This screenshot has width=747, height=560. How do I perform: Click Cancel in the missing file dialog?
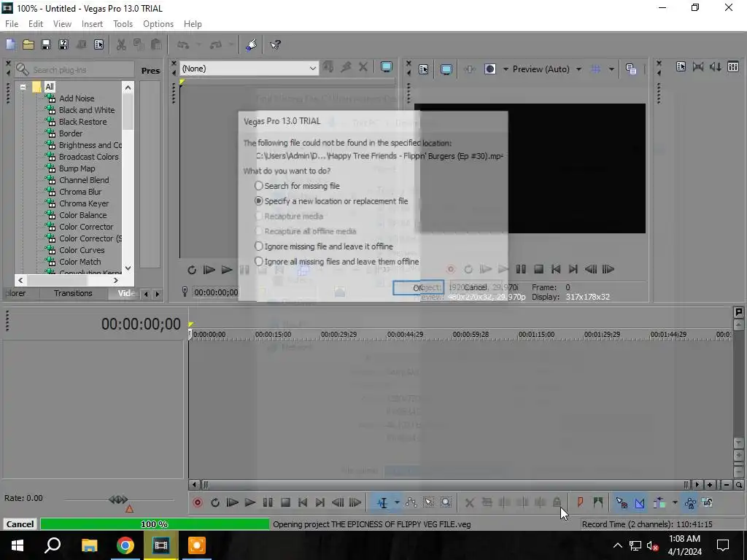pyautogui.click(x=475, y=287)
